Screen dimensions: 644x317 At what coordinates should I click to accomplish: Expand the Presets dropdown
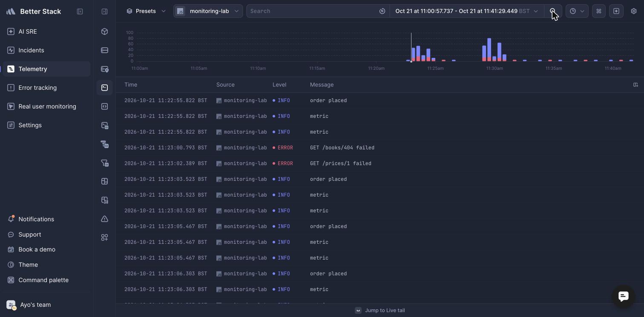tap(146, 11)
